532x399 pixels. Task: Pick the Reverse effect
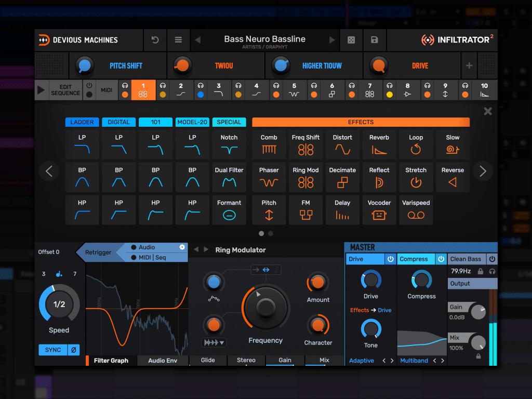pyautogui.click(x=453, y=177)
